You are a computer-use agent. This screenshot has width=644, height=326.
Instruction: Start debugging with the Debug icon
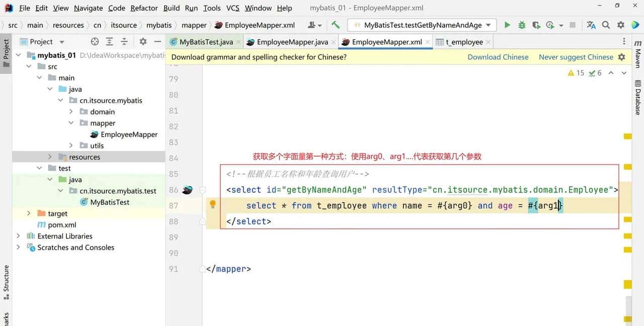[522, 24]
